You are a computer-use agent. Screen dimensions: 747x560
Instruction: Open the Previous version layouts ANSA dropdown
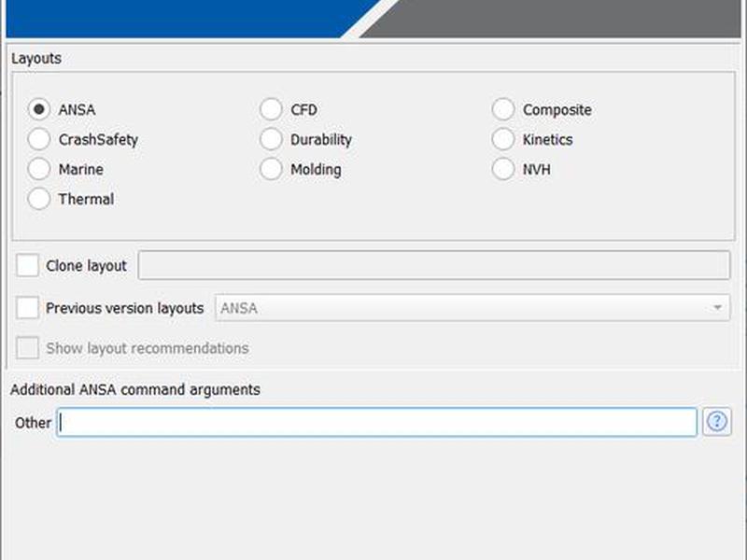pos(472,308)
